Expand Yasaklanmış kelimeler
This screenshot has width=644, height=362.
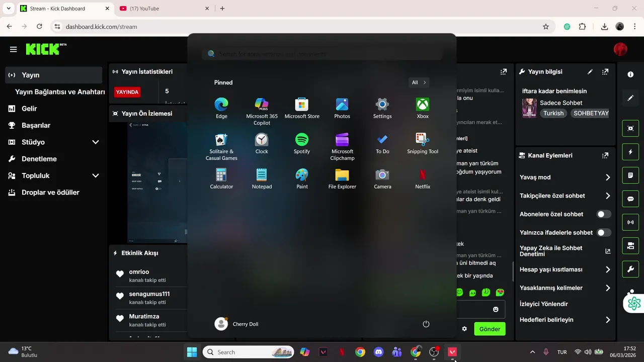(x=566, y=288)
